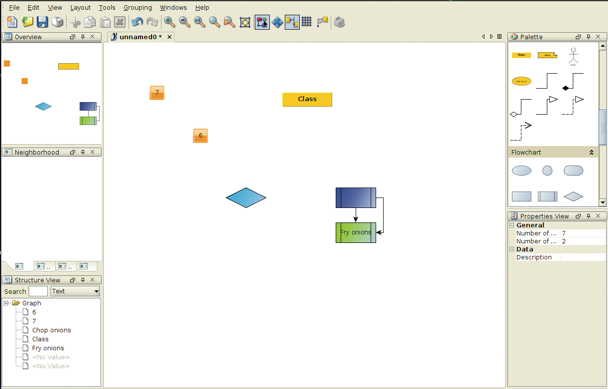The height and width of the screenshot is (389, 608).
Task: Open the Layout menu
Action: coord(80,7)
